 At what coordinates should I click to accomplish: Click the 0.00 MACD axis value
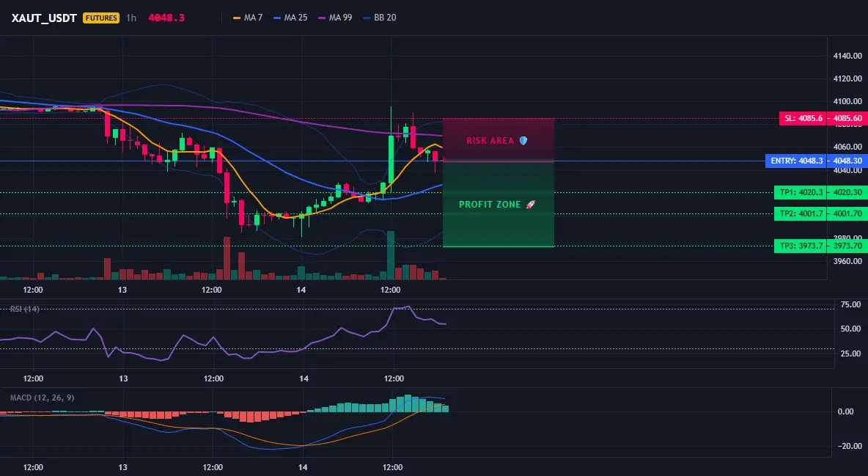coord(845,411)
